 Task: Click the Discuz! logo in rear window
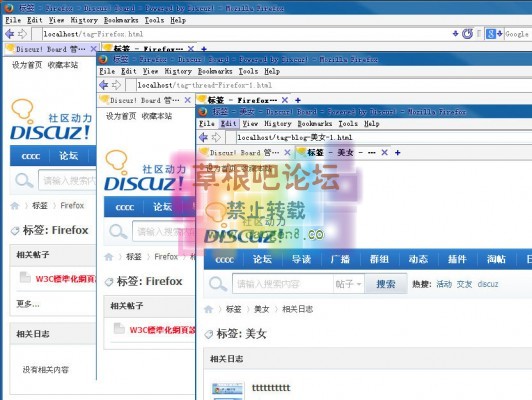(51, 120)
